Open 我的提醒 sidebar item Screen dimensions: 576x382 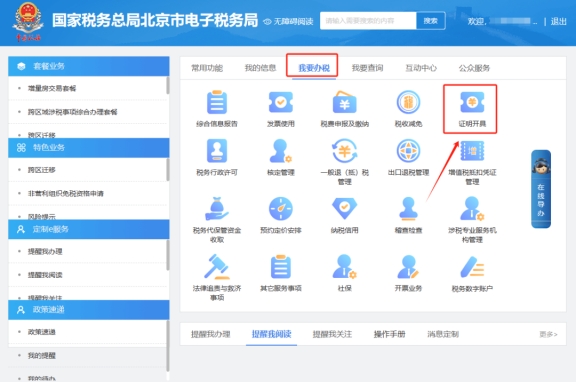(x=42, y=356)
